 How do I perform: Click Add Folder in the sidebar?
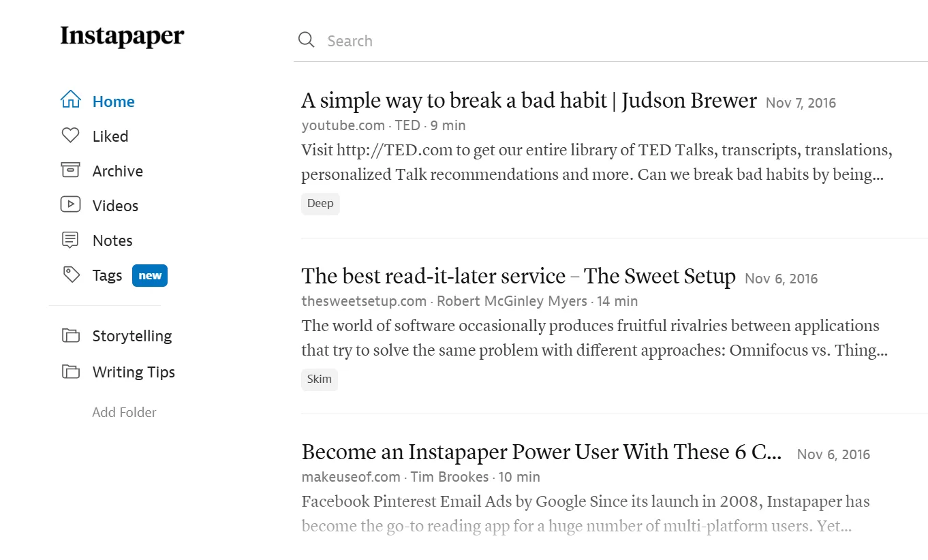coord(124,411)
